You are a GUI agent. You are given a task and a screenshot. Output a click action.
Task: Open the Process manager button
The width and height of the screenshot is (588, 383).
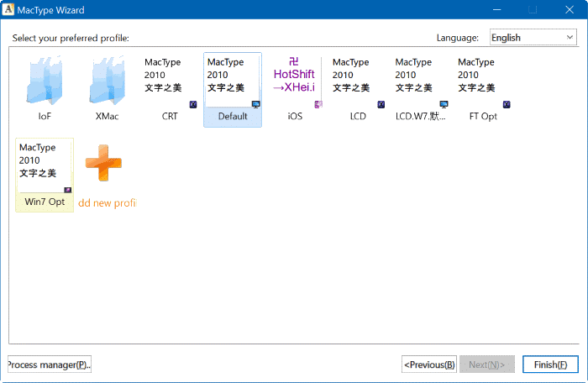[x=50, y=365]
